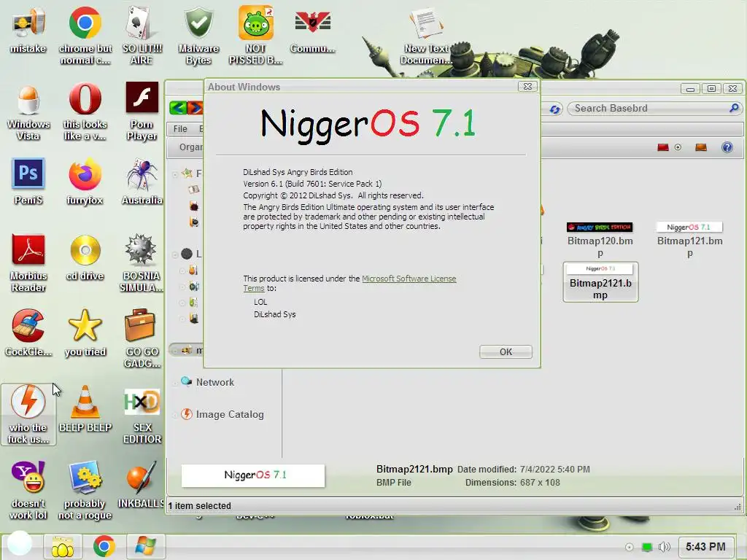The height and width of the screenshot is (560, 747).
Task: Open the Start orb on the taskbar
Action: [20, 543]
